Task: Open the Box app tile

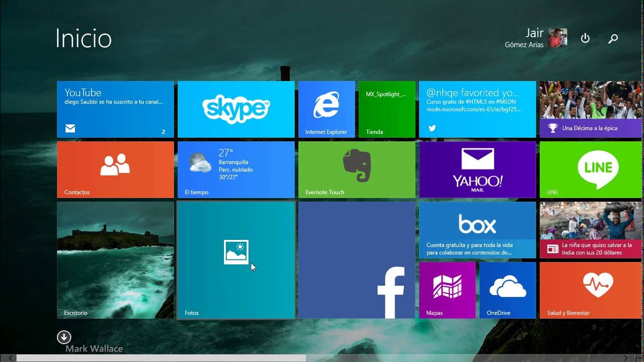Action: (477, 230)
